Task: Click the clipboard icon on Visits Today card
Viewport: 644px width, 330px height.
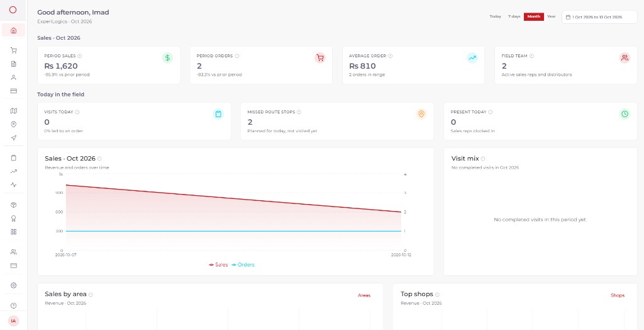Action: [218, 114]
